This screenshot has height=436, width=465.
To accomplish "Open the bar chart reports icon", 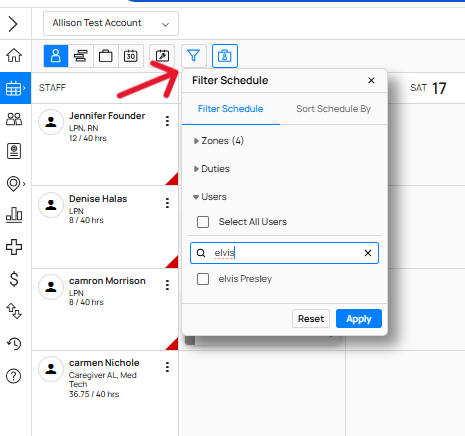I will point(14,215).
